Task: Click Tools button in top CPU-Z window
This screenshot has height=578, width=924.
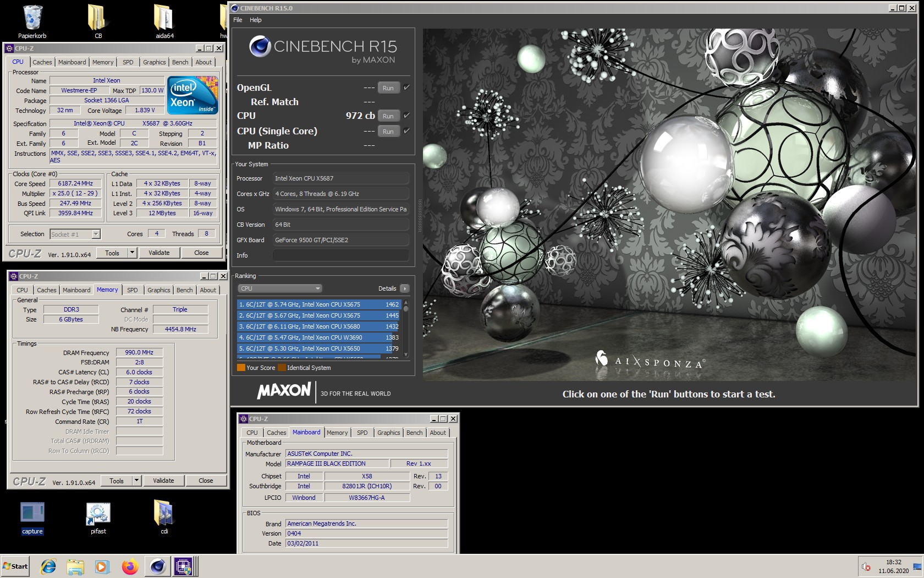Action: click(112, 253)
